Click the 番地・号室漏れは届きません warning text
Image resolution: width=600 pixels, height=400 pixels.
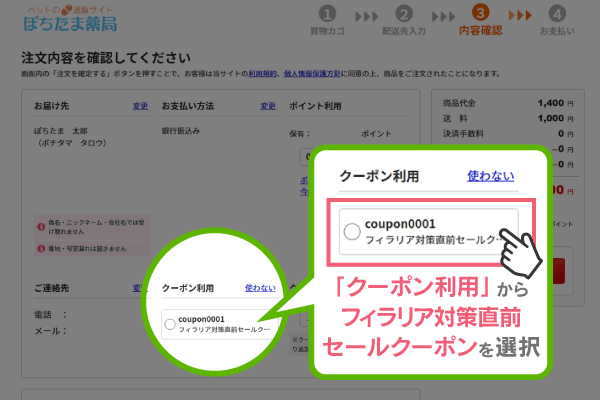pos(87,248)
